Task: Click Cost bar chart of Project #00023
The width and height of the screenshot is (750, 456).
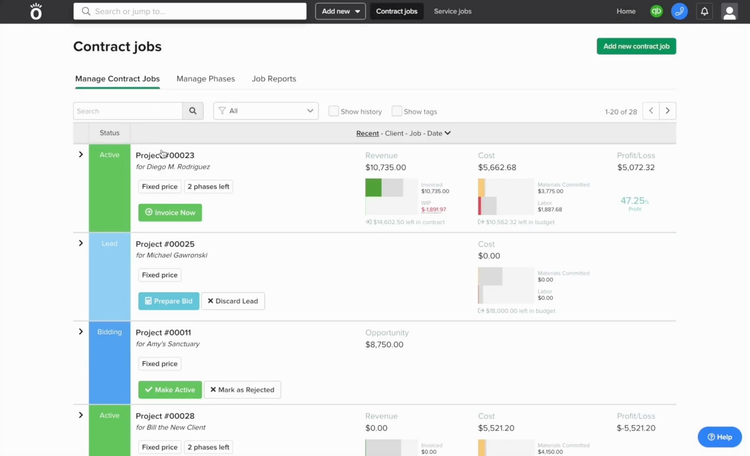Action: click(x=506, y=197)
